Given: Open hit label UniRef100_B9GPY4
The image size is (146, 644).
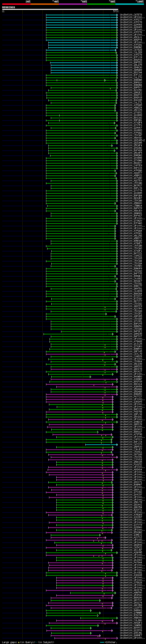Looking at the screenshot, I should pyautogui.click(x=131, y=40).
